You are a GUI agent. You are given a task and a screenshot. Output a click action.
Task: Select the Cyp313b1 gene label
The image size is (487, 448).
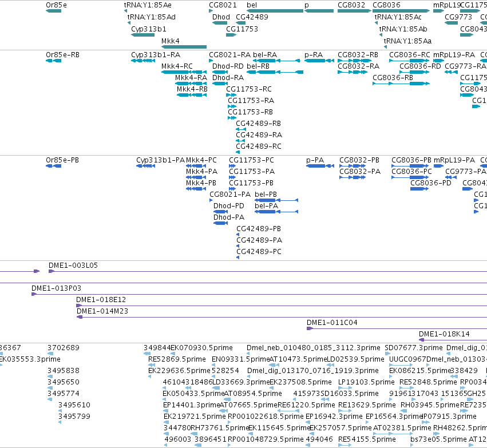pyautogui.click(x=149, y=29)
